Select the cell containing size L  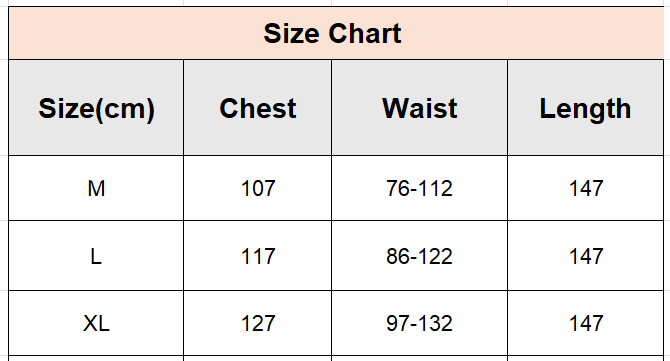click(x=96, y=256)
